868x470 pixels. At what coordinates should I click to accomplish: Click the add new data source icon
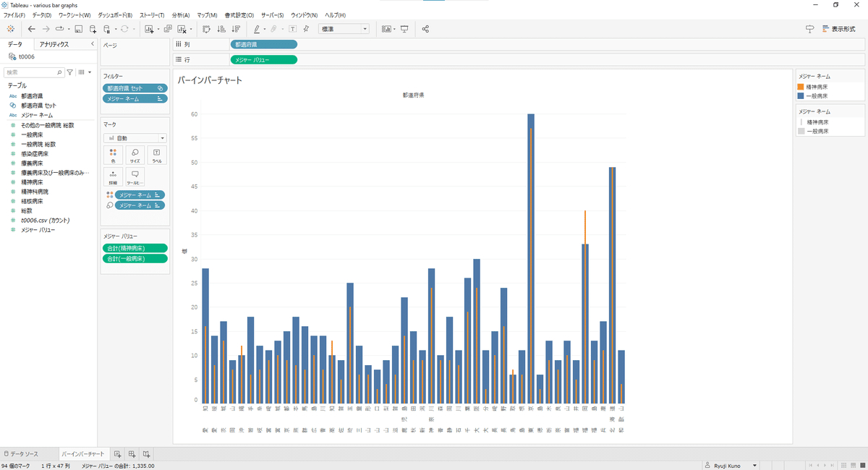click(93, 29)
